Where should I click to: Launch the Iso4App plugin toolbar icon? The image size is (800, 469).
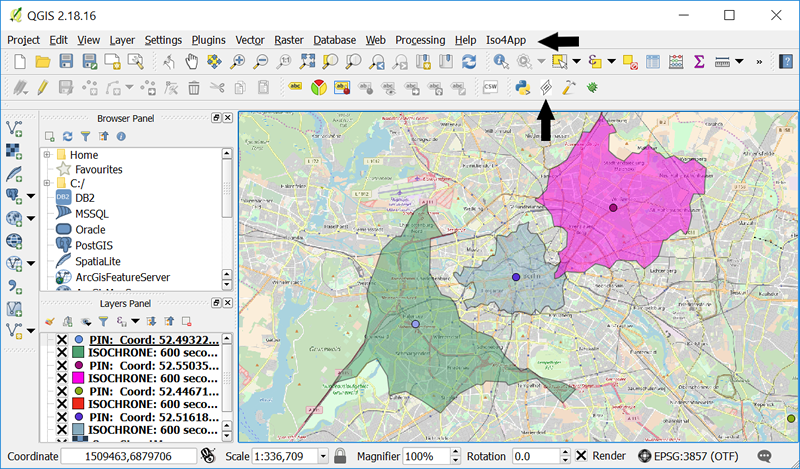coord(546,88)
